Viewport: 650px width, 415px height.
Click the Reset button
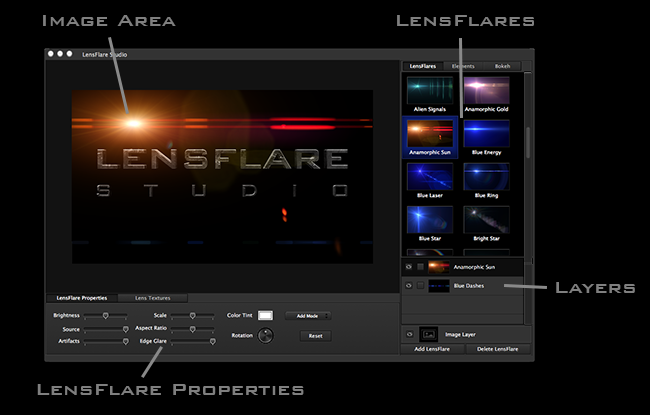tap(315, 336)
